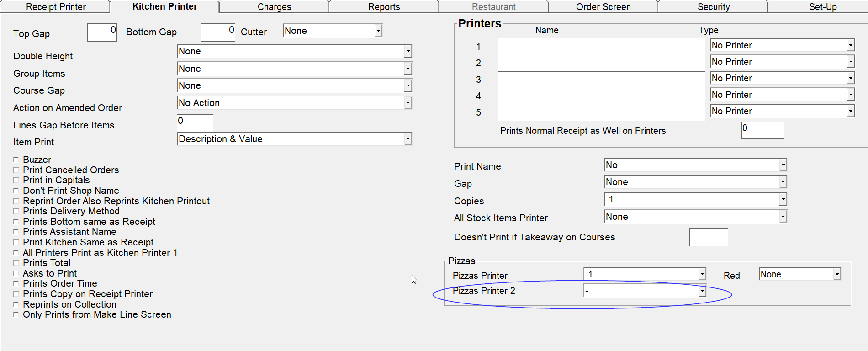The width and height of the screenshot is (868, 351).
Task: Open printer 1 Type dropdown
Action: click(850, 45)
